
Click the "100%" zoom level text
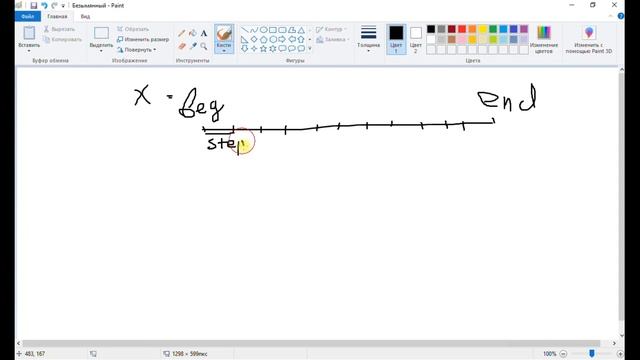pyautogui.click(x=549, y=354)
